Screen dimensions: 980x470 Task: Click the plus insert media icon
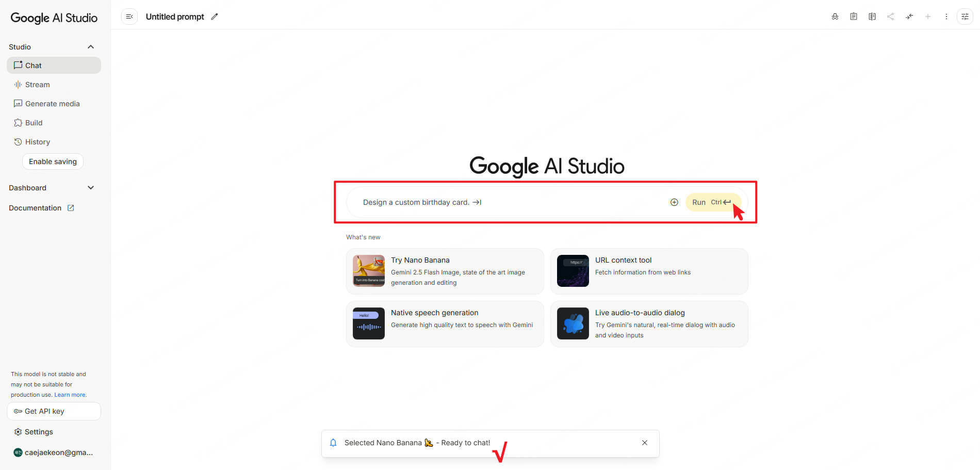coord(674,202)
